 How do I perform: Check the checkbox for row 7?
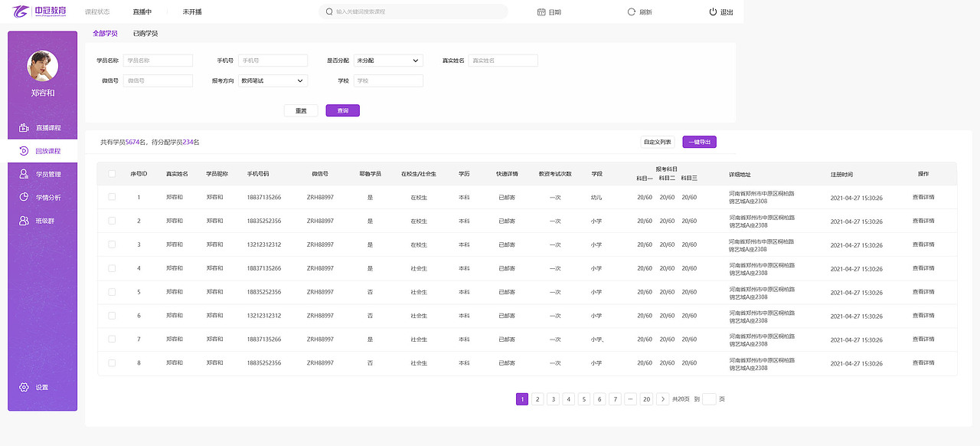pyautogui.click(x=112, y=339)
